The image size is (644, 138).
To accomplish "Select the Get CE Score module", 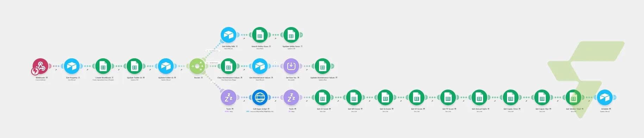I will point(323,97).
